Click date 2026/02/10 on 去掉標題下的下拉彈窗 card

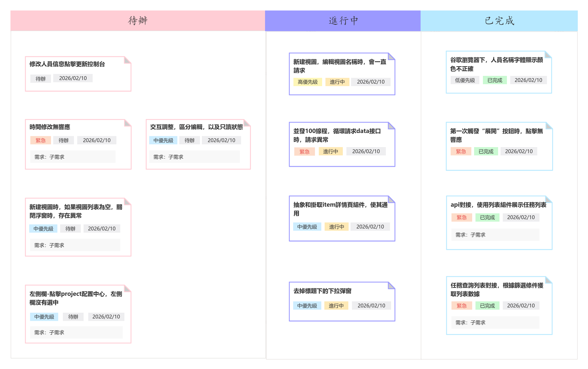tap(371, 306)
